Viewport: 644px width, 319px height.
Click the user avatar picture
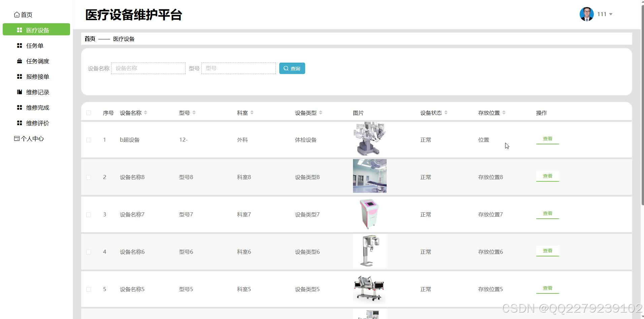pos(586,14)
